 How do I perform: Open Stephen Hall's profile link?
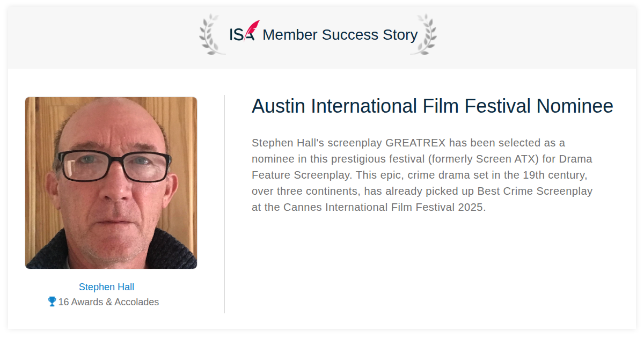pyautogui.click(x=106, y=287)
